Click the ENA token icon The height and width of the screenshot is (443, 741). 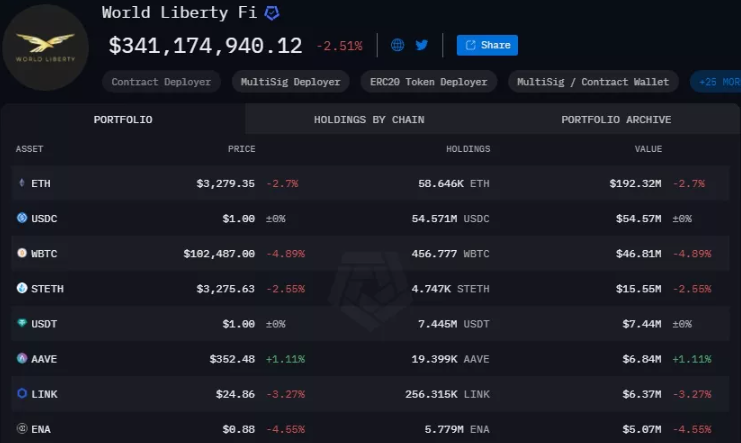pyautogui.click(x=22, y=428)
